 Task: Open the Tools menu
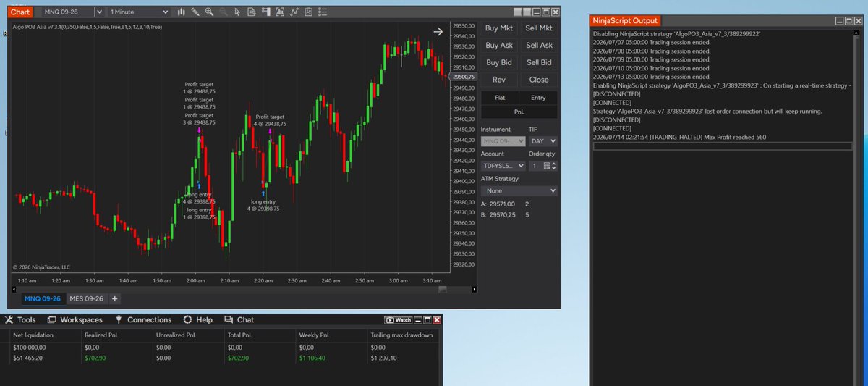(x=27, y=319)
